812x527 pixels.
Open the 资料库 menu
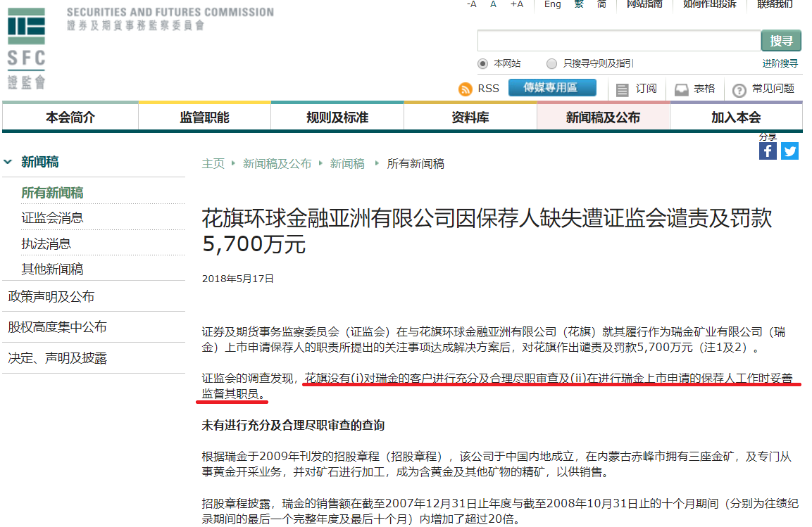470,118
